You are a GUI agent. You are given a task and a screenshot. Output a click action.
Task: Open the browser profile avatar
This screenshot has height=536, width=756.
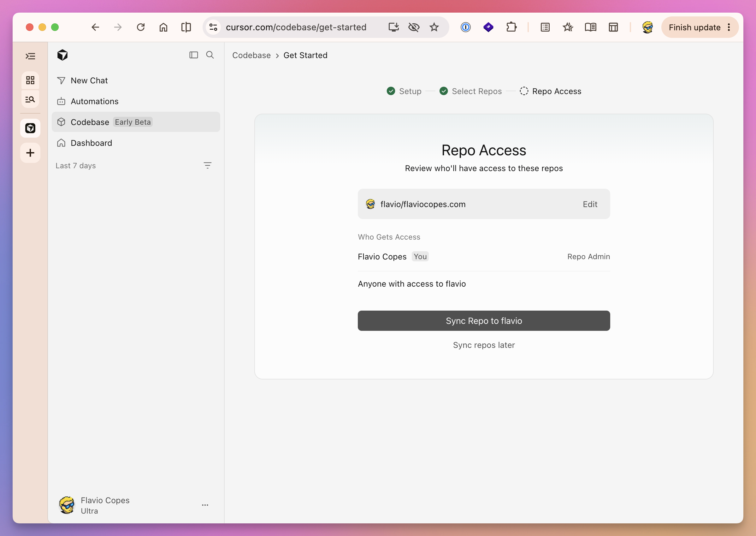point(647,27)
